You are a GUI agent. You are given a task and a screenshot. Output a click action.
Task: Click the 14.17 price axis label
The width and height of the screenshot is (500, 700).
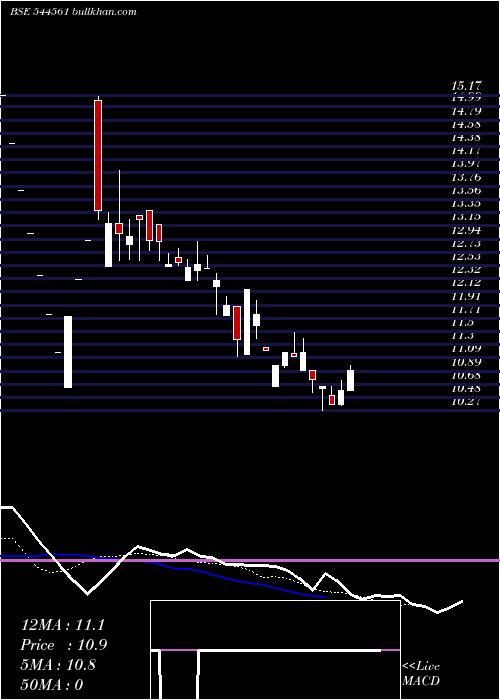tap(466, 150)
